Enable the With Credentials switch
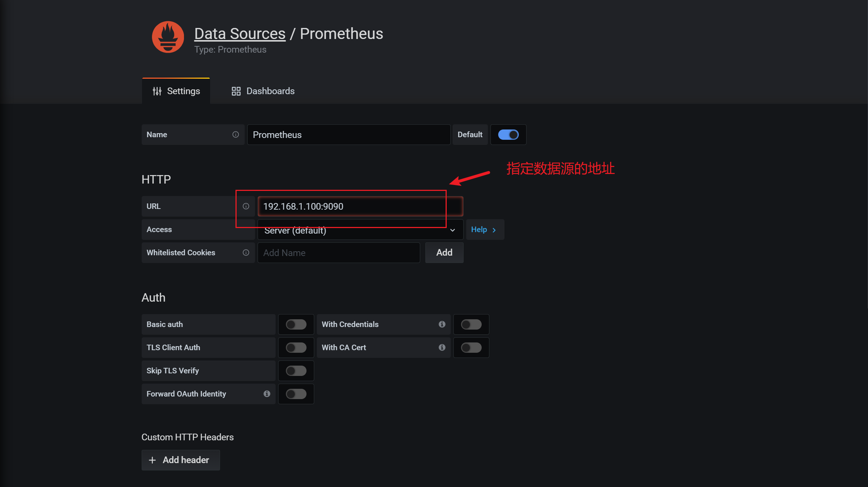 (471, 324)
